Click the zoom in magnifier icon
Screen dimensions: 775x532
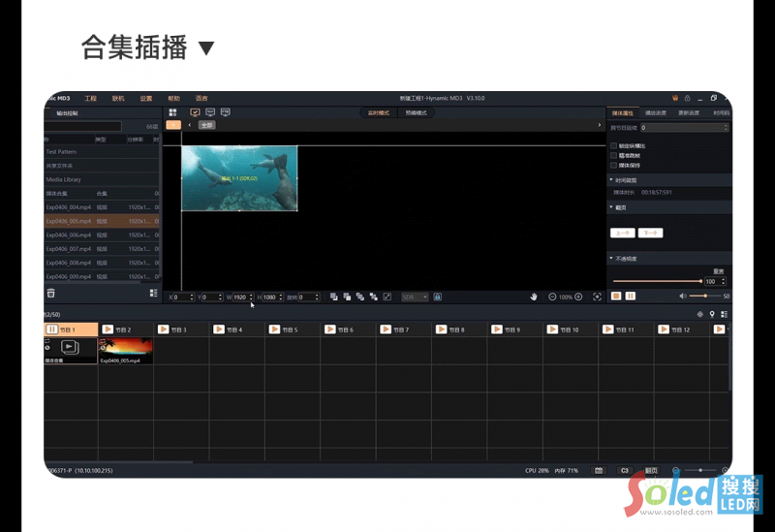coord(578,297)
